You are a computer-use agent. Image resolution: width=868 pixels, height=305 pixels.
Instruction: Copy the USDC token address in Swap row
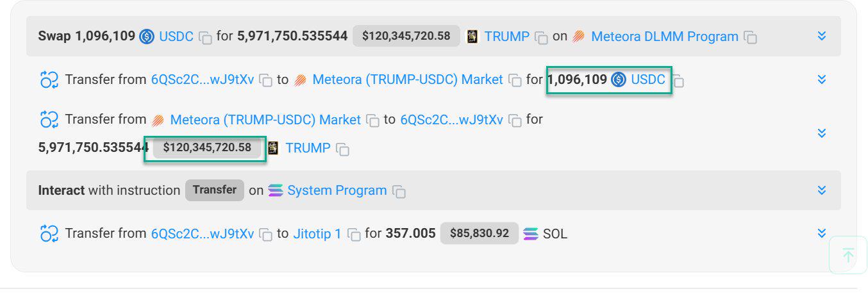point(205,37)
